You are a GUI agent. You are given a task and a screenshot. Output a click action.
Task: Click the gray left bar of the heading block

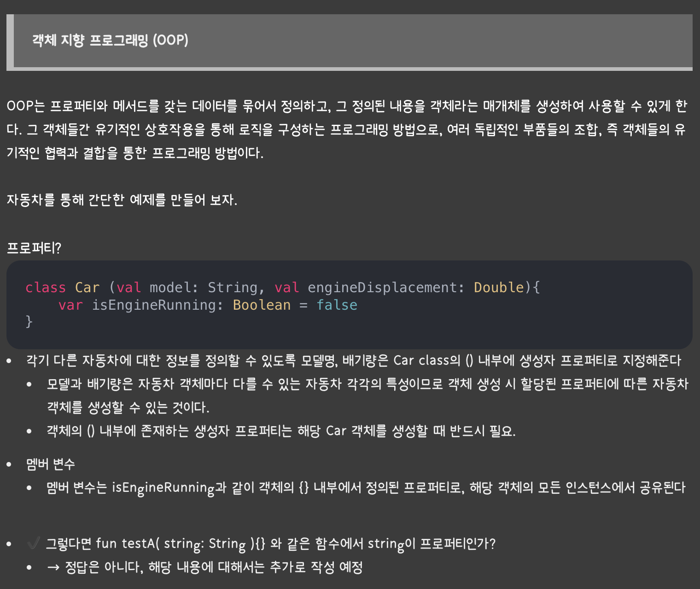pyautogui.click(x=10, y=42)
